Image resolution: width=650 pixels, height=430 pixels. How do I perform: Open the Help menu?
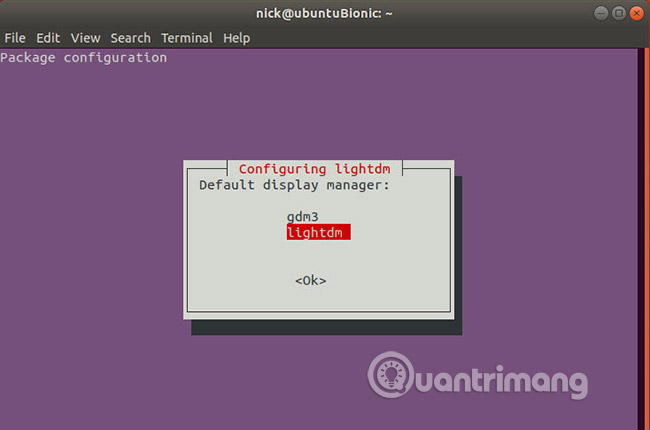(237, 39)
